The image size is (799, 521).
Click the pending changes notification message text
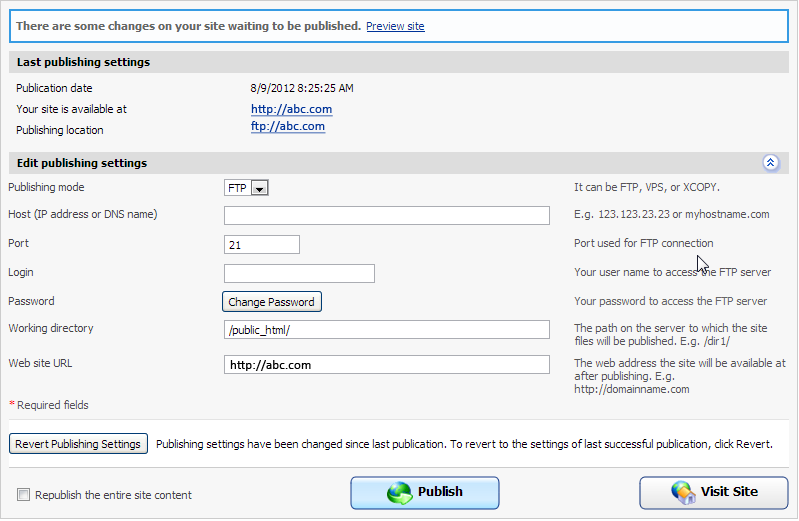(188, 26)
